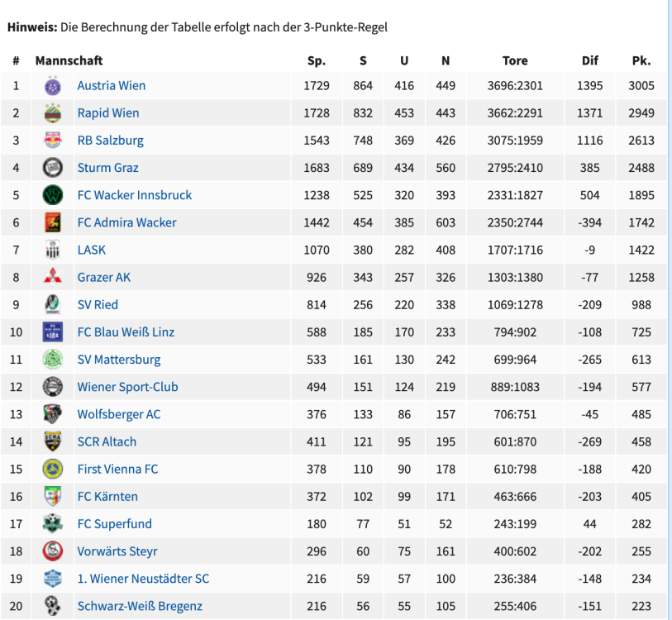
Task: Click the RB Salzburg team crest
Action: click(53, 141)
